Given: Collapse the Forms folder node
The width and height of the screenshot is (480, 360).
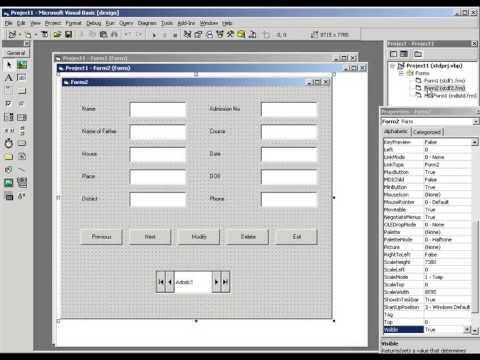Looking at the screenshot, I should [x=401, y=73].
